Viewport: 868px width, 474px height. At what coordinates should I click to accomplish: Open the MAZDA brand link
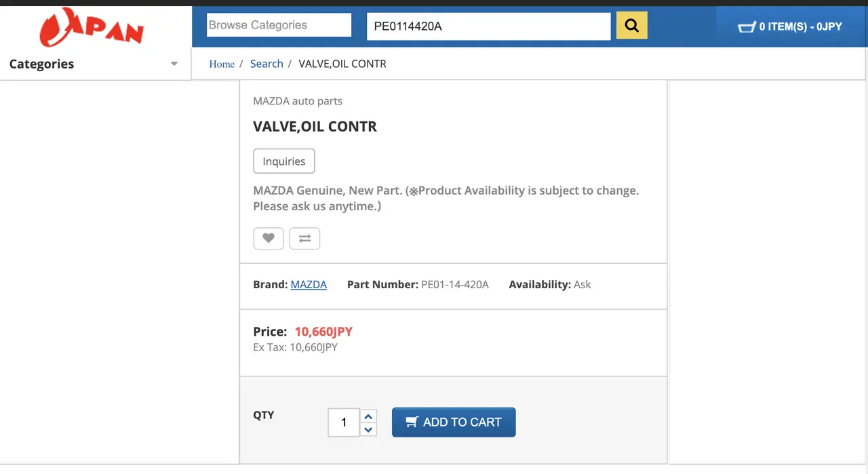309,285
